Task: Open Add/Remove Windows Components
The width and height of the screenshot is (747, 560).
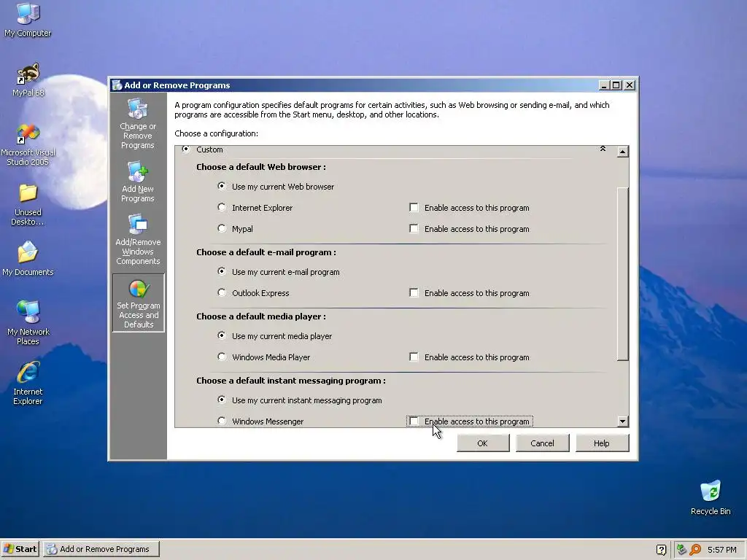Action: pos(138,239)
